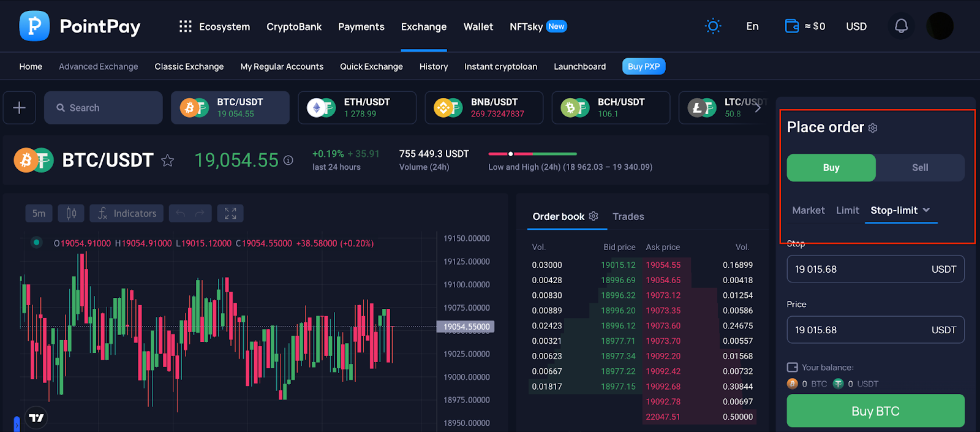
Task: Open Quick Exchange
Action: coord(372,66)
